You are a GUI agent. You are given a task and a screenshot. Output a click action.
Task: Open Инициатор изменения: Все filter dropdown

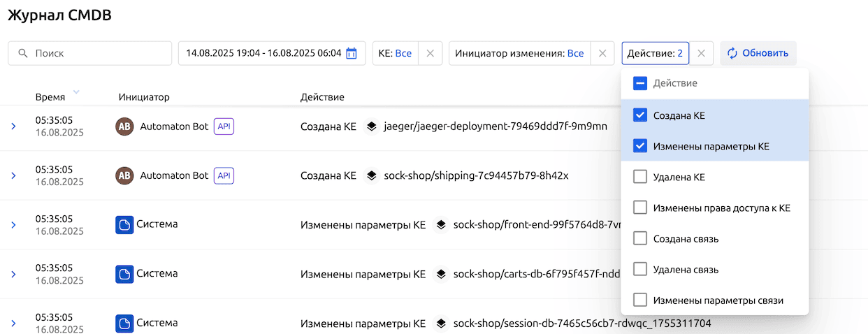click(519, 53)
